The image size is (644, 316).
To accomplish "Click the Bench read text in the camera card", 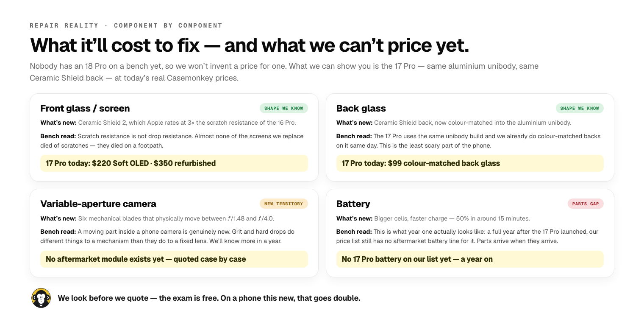I will tap(167, 236).
